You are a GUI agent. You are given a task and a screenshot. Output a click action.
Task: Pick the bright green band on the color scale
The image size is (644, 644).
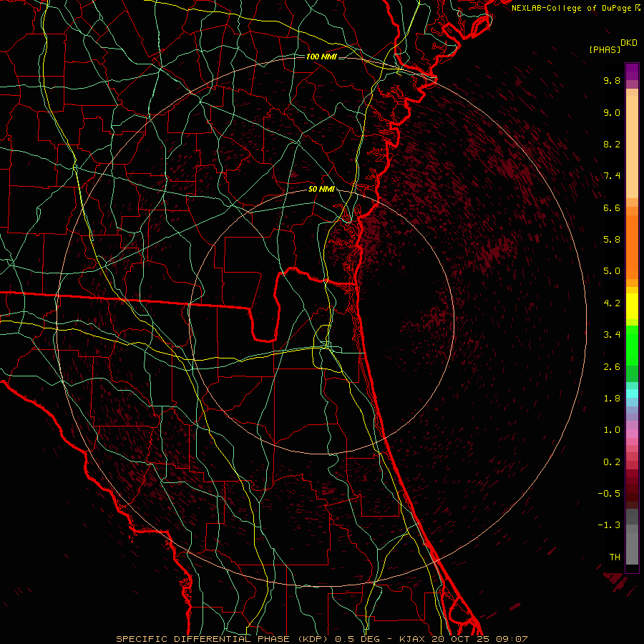click(x=632, y=346)
